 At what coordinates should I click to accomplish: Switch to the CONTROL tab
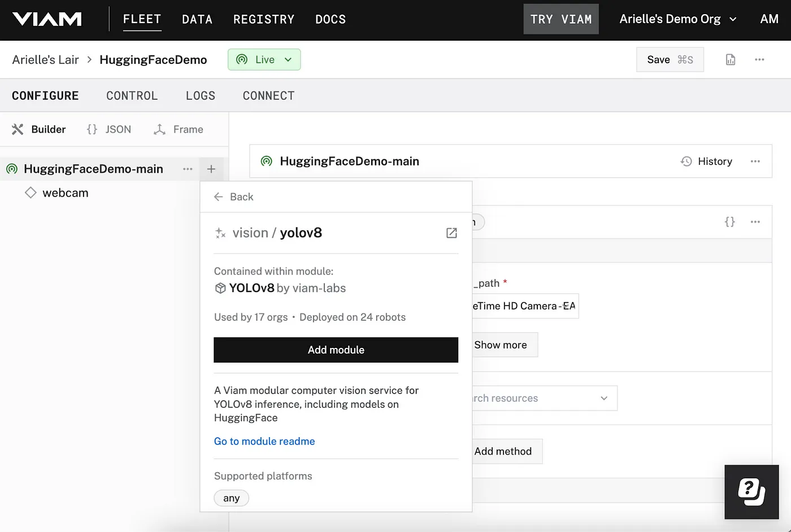(132, 96)
